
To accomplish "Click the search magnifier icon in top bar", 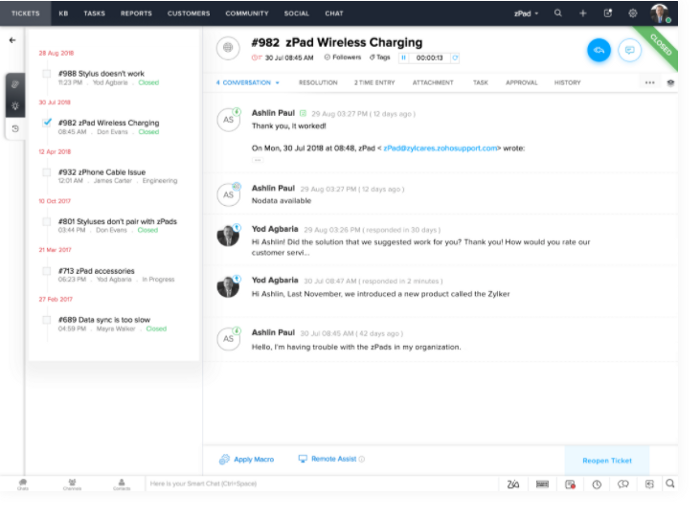I will coord(558,13).
